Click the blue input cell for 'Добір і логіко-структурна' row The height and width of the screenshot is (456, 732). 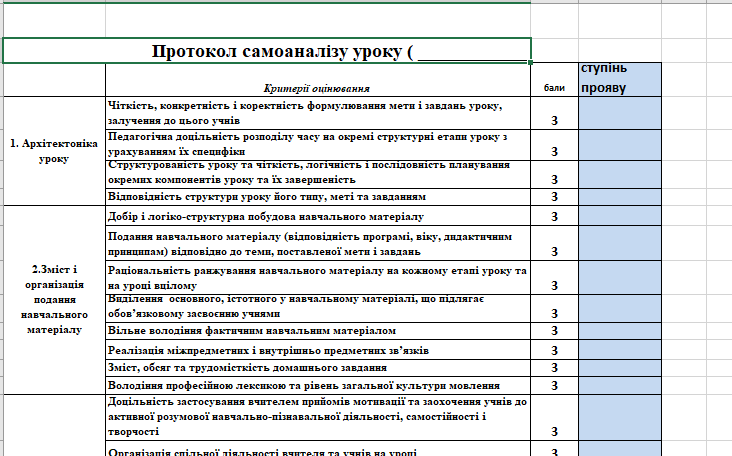(620, 216)
